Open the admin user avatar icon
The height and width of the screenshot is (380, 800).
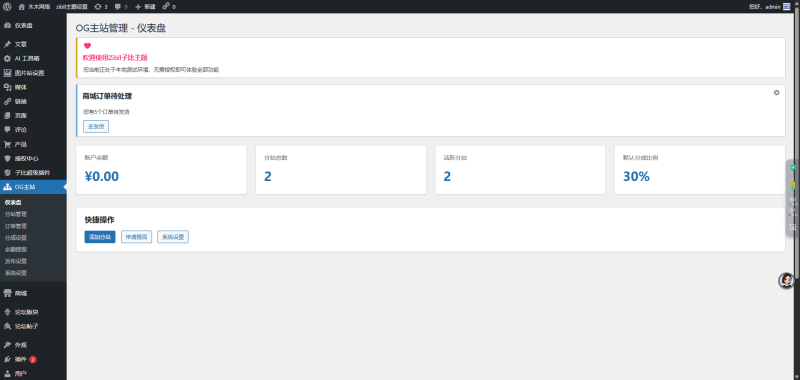pyautogui.click(x=786, y=7)
